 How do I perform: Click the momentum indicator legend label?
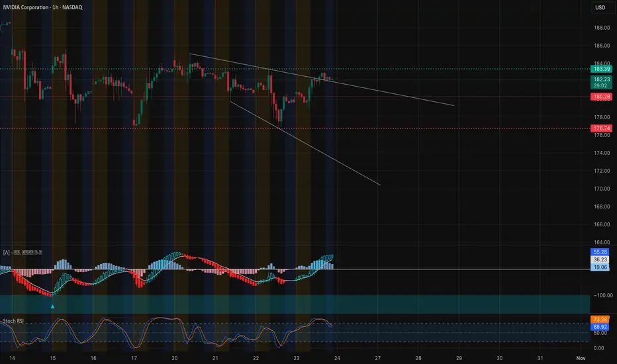23,253
